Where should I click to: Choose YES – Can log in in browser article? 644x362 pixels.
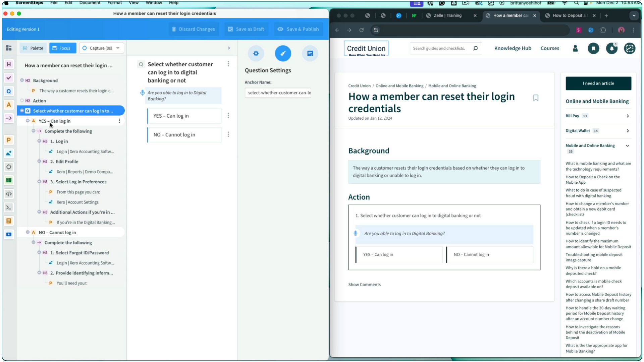point(399,255)
